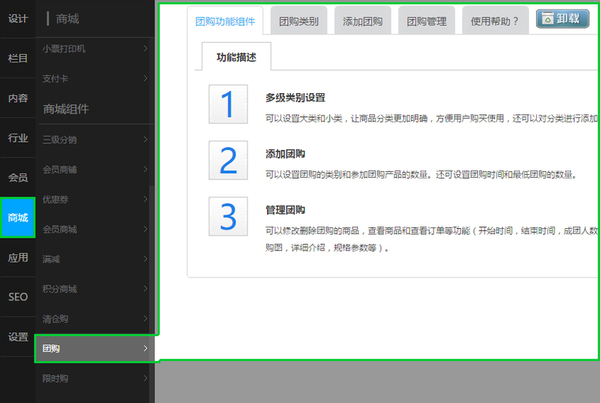Open the 行业 section
The image size is (600, 403).
point(18,138)
